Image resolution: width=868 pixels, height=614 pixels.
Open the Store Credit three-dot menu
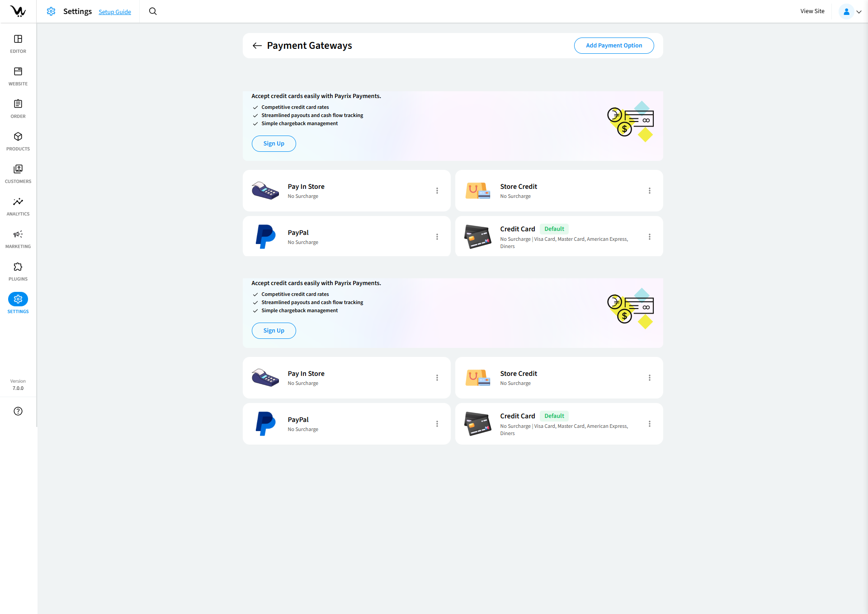point(650,190)
